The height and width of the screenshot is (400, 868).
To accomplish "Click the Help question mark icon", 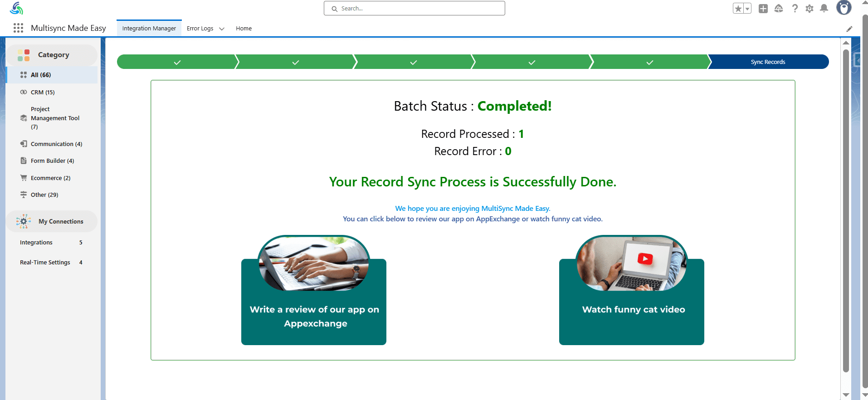I will pos(795,8).
